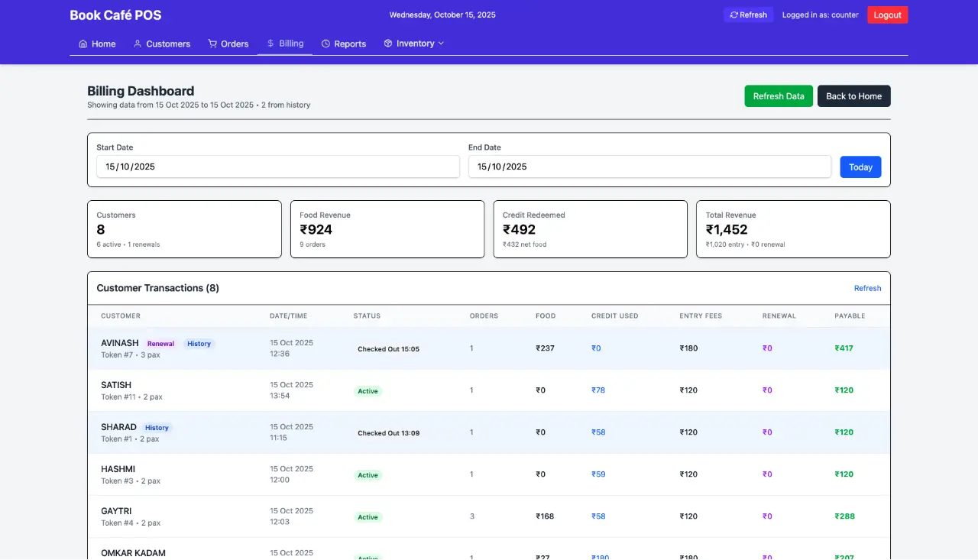Click the Home house icon in navigation
Viewport: 978px width, 560px height.
point(83,44)
